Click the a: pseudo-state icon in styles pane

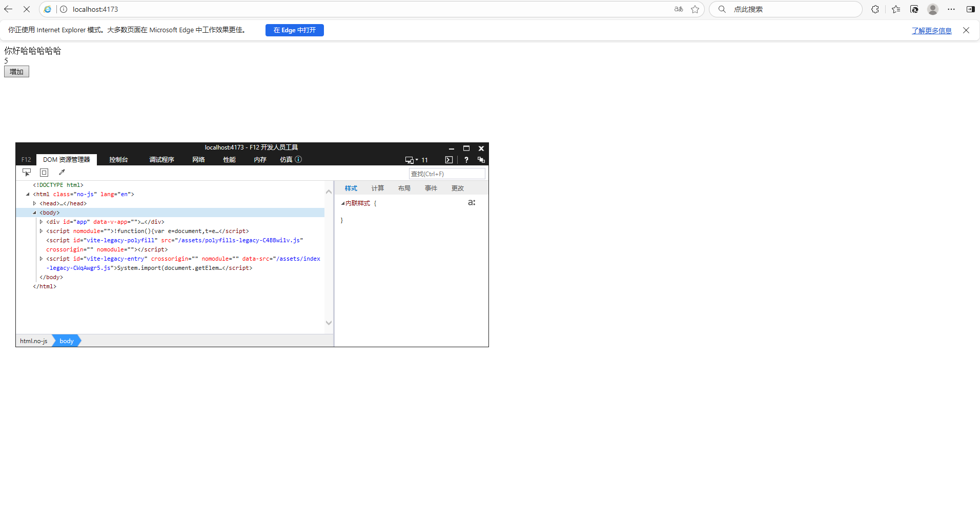point(472,203)
